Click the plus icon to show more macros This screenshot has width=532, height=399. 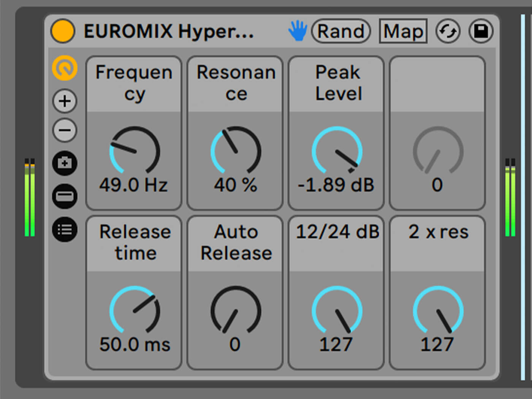point(65,101)
